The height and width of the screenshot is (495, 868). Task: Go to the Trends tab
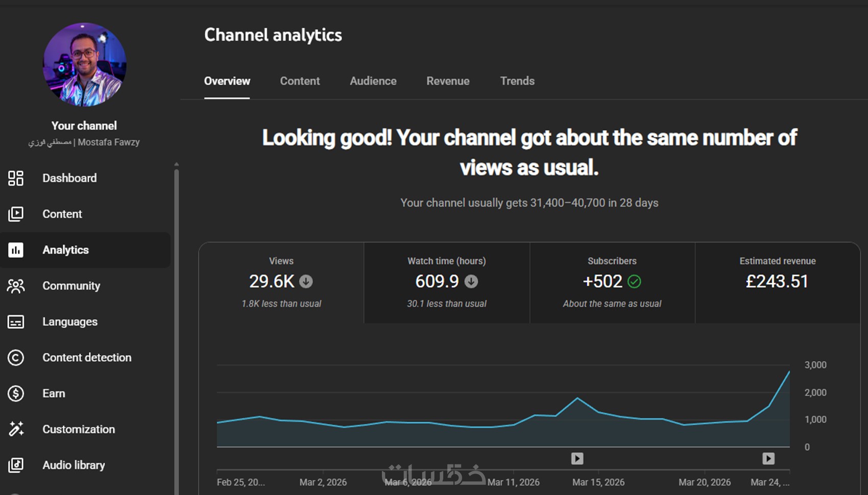point(517,81)
